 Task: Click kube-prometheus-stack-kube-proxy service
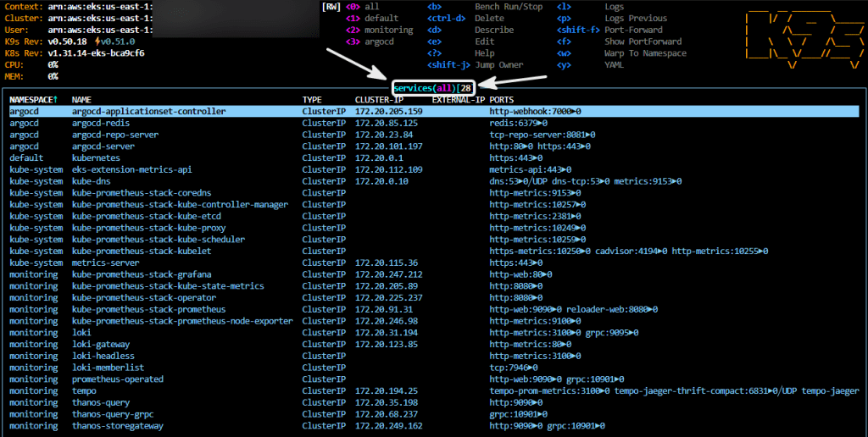click(x=149, y=227)
